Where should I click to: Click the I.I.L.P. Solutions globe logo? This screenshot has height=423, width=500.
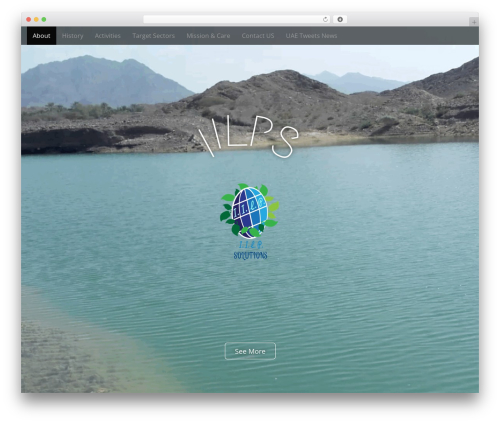click(249, 211)
